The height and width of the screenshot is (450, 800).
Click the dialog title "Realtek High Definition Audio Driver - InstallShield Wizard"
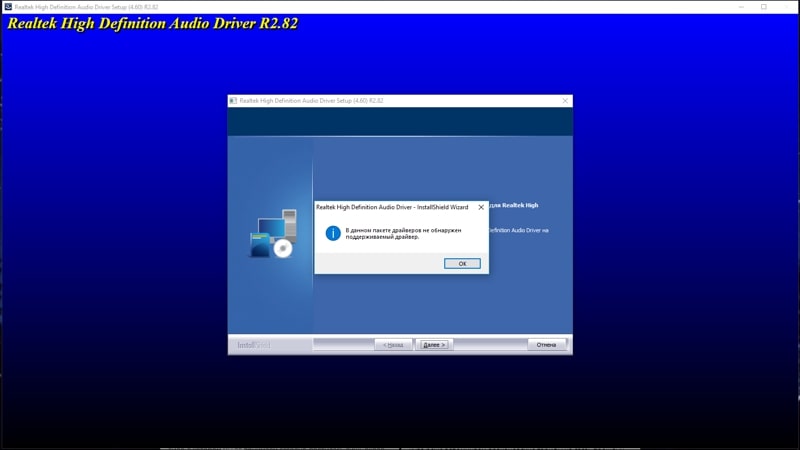392,207
